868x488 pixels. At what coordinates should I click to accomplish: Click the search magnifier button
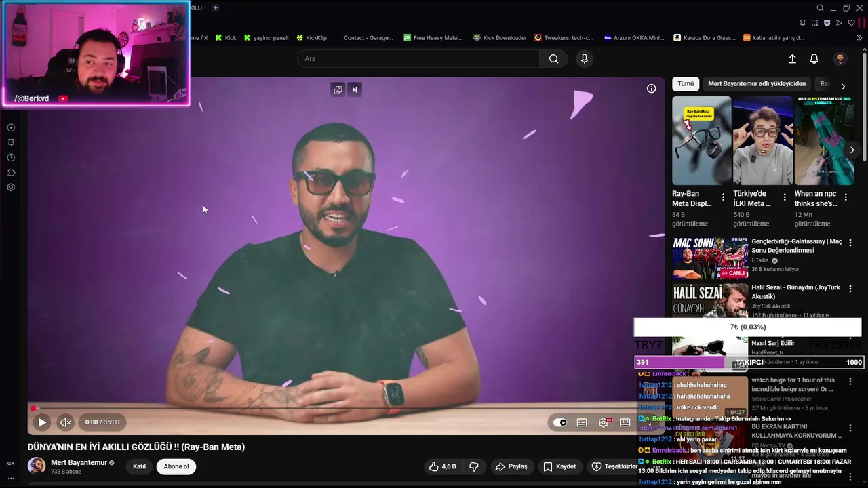pos(553,58)
